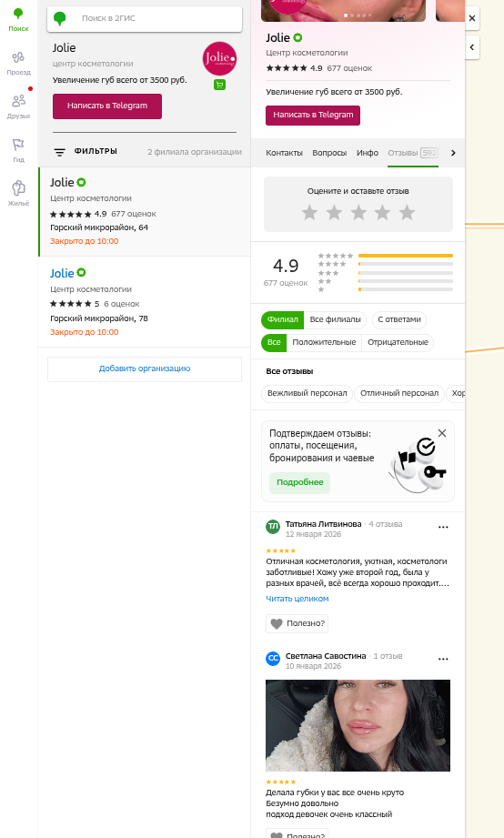This screenshot has width=504, height=838.
Task: Switch to the Вопросы tab
Action: (329, 153)
